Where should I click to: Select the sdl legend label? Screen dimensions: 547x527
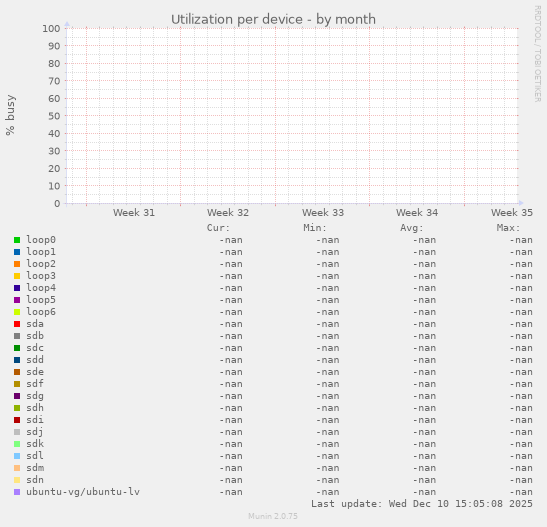coord(35,456)
